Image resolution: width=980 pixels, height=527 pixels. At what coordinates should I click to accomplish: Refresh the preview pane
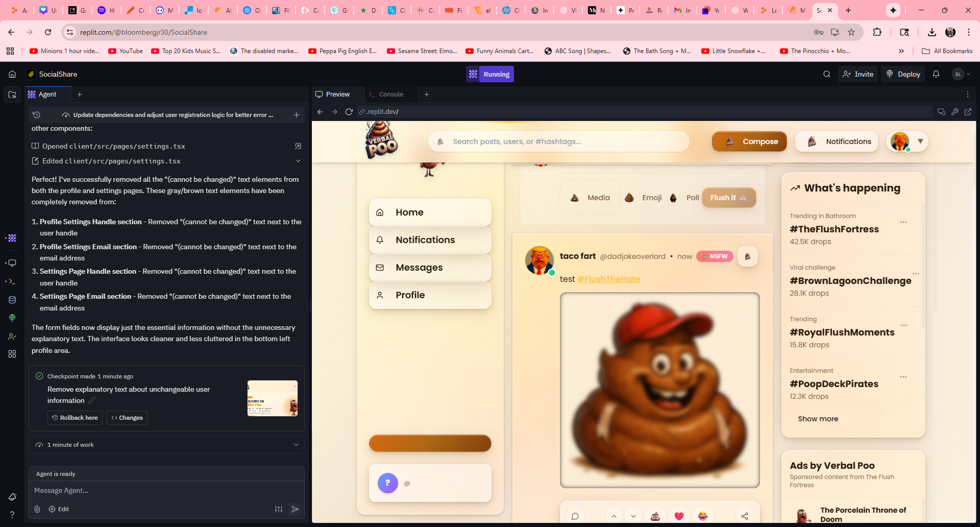tap(349, 112)
